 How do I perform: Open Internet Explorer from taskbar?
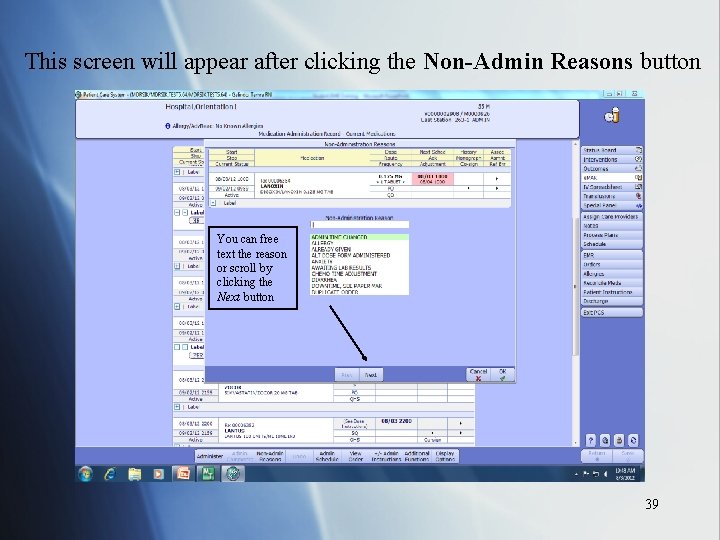click(x=110, y=473)
